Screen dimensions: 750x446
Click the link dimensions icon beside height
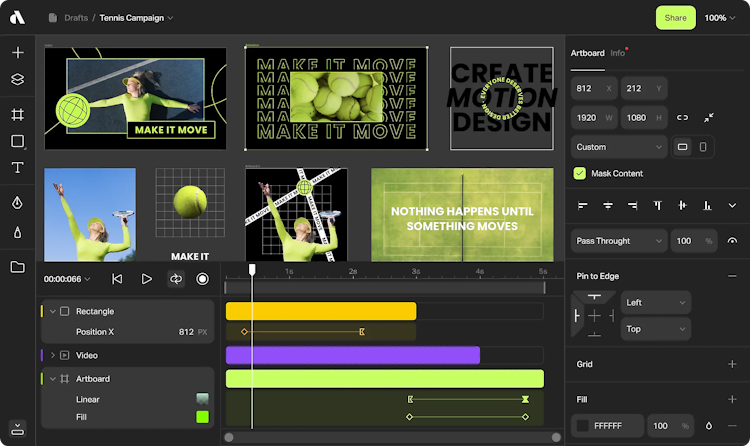pyautogui.click(x=683, y=118)
